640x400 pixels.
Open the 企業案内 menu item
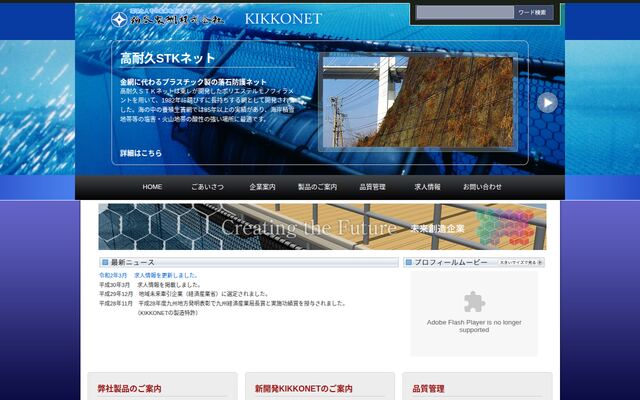coord(262,187)
